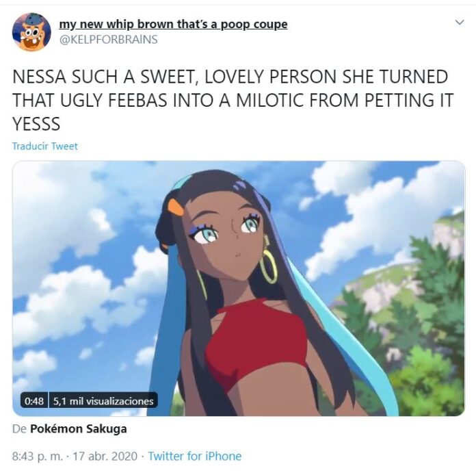Click the KELPFORBRAINS profile avatar
476x475 pixels.
31,32
